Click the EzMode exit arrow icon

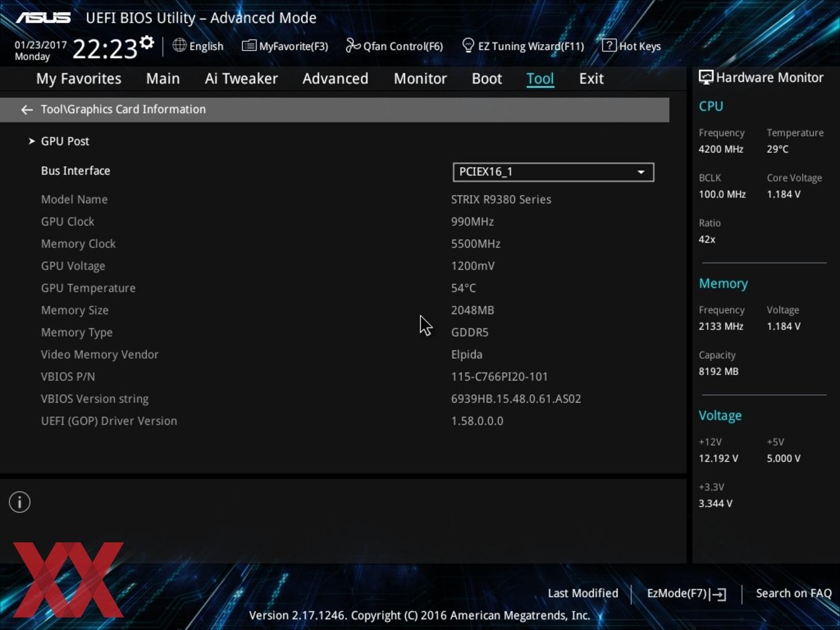click(x=718, y=594)
